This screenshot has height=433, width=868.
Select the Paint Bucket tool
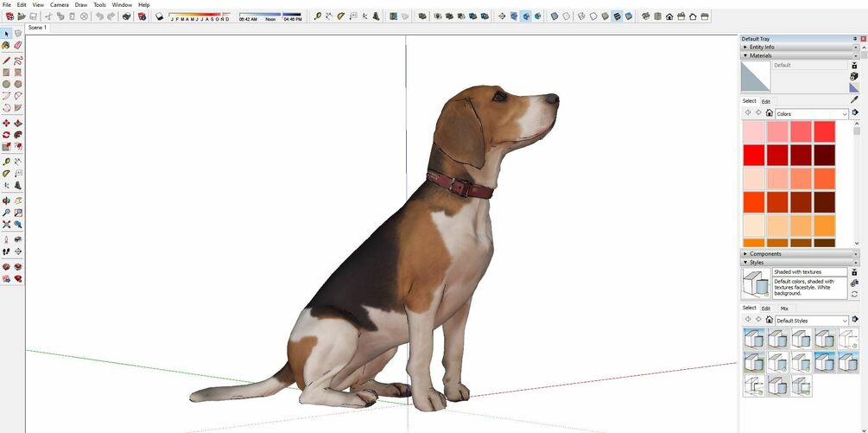[x=6, y=46]
